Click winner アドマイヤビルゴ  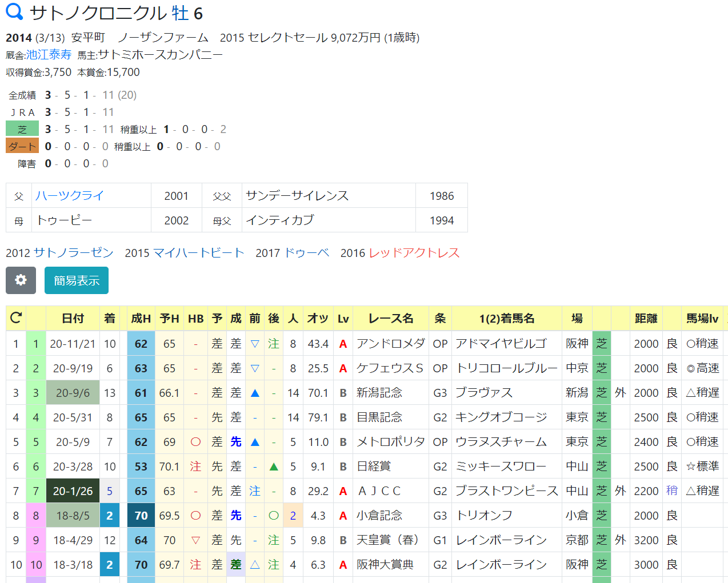coord(501,344)
